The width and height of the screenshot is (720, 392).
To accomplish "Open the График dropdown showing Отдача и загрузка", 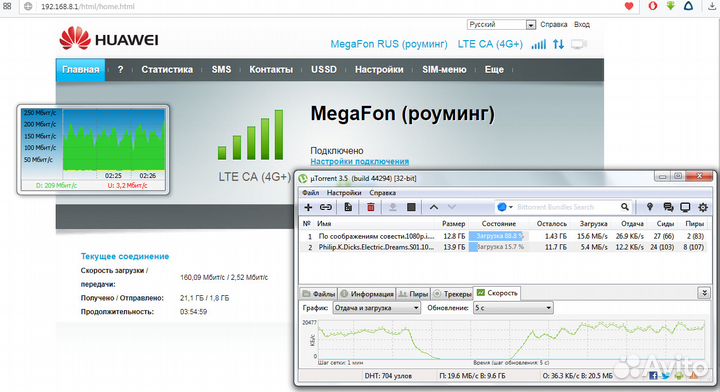I will [x=377, y=308].
